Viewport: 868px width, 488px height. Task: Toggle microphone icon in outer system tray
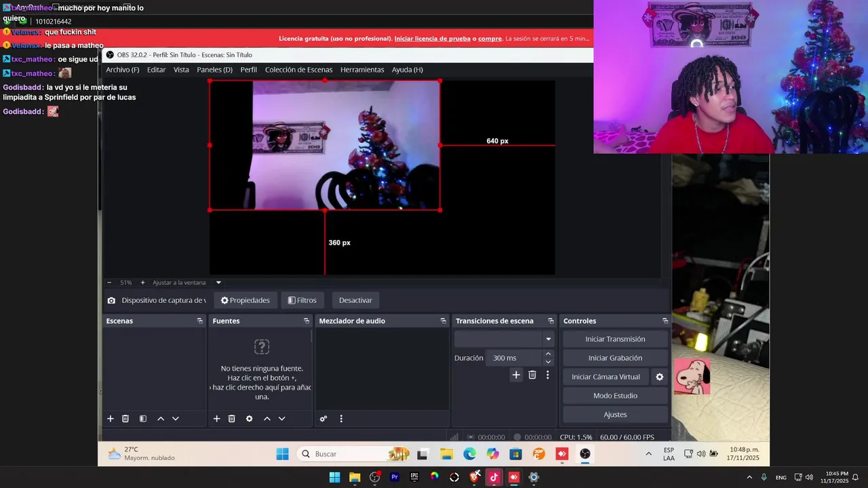764,477
